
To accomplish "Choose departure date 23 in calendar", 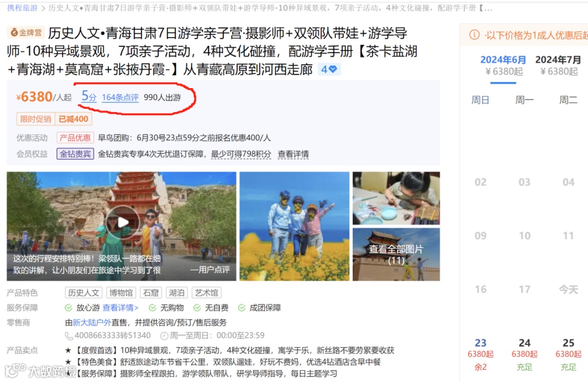I will click(480, 354).
